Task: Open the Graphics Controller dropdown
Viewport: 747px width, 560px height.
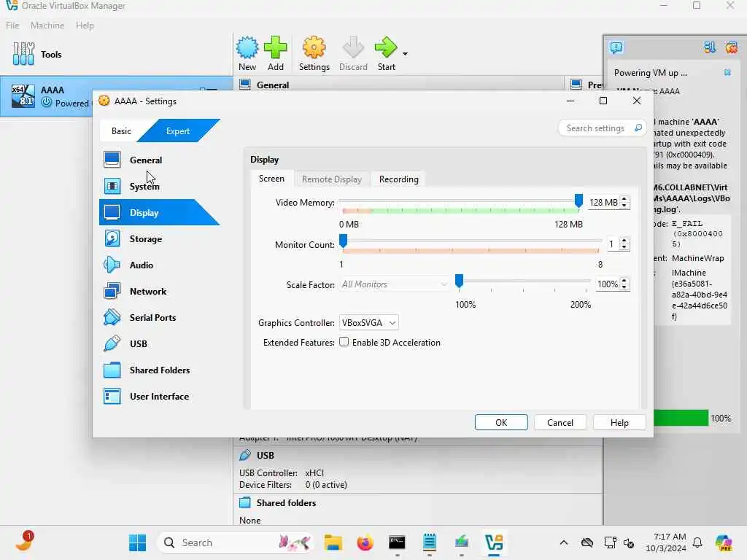Action: [368, 322]
